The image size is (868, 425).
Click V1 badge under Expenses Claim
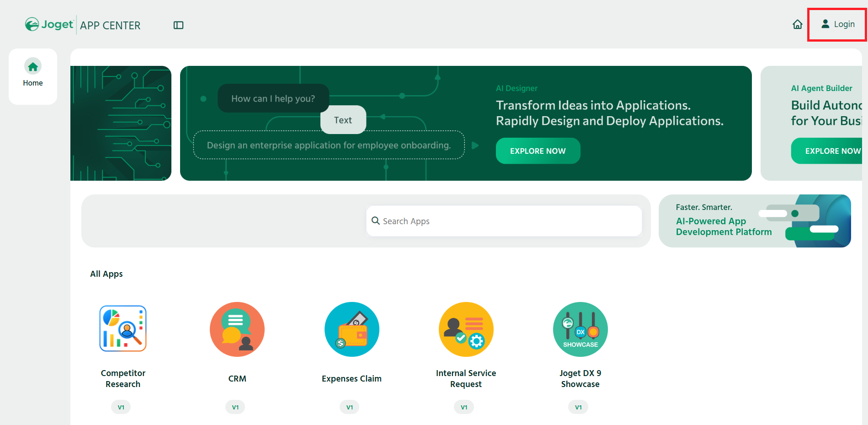pos(349,407)
